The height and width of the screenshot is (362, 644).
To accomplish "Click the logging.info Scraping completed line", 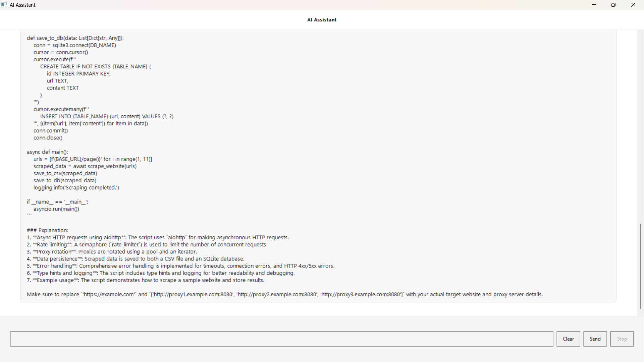I will pos(76,188).
